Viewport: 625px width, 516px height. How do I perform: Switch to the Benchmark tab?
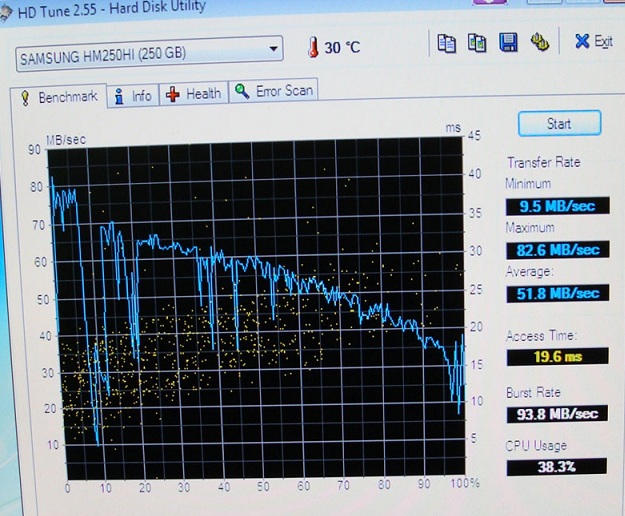tap(59, 97)
